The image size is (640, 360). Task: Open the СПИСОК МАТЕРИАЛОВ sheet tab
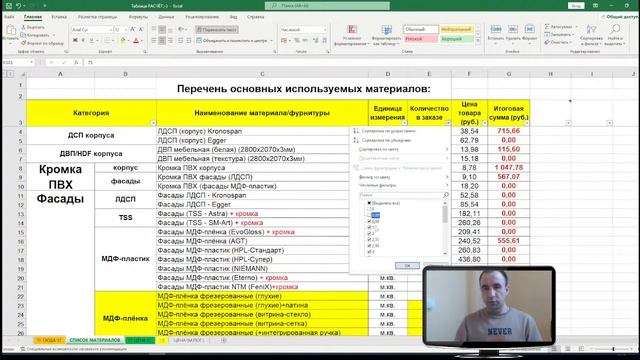[95, 340]
